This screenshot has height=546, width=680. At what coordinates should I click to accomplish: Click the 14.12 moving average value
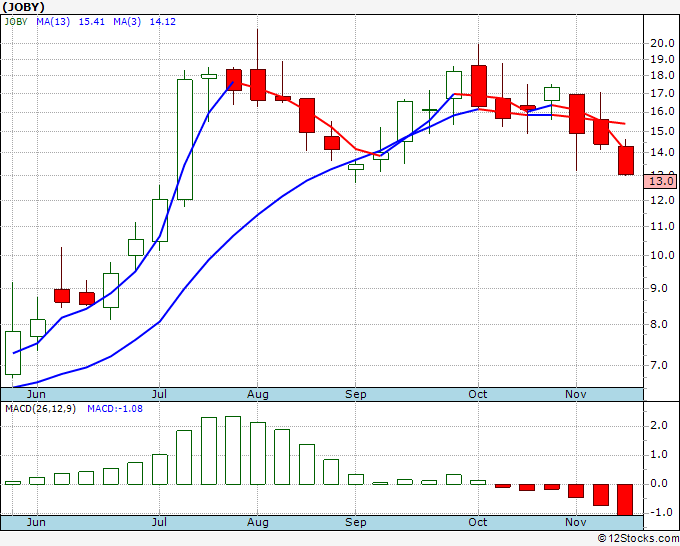point(163,22)
